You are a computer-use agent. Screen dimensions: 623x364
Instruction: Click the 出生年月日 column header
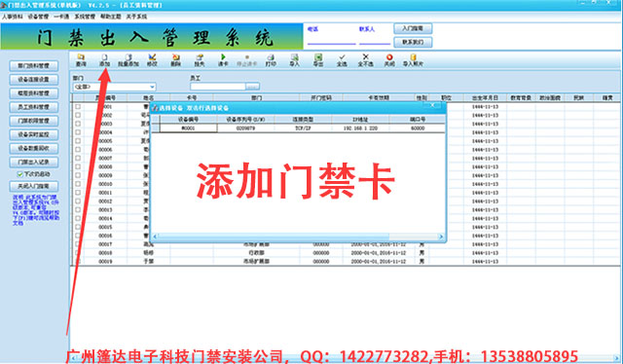(485, 97)
